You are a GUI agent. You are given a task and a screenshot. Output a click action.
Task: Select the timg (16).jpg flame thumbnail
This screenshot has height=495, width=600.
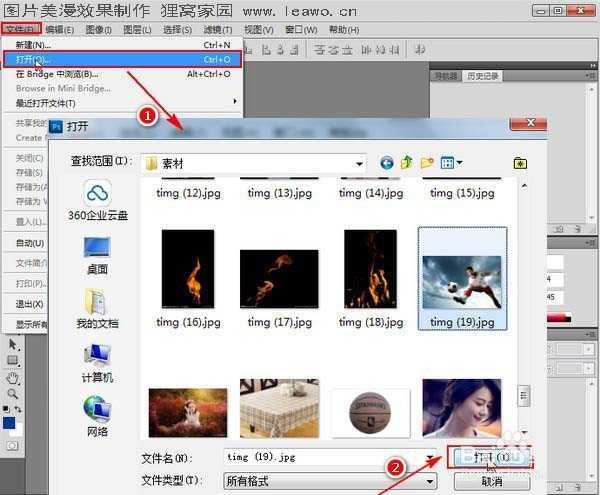188,269
